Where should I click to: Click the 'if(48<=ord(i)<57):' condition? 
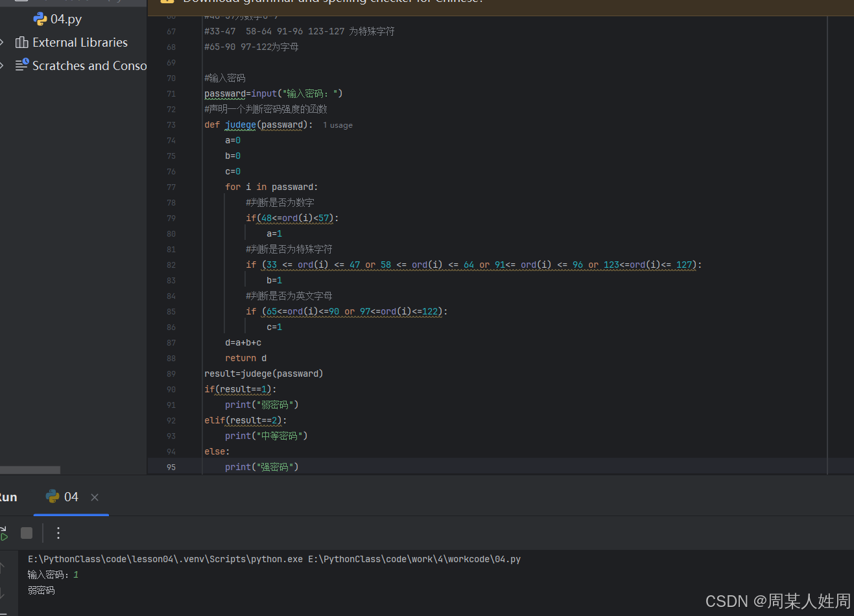tap(292, 218)
